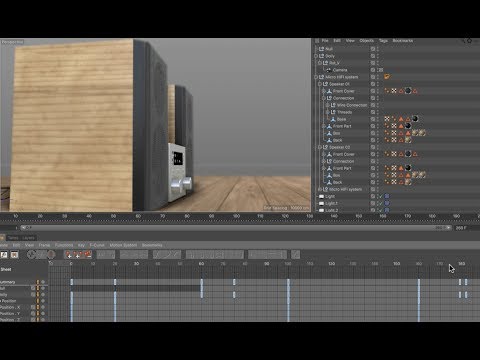480x360 pixels.
Task: Click the search icon in Object Manager header
Action: (463, 41)
